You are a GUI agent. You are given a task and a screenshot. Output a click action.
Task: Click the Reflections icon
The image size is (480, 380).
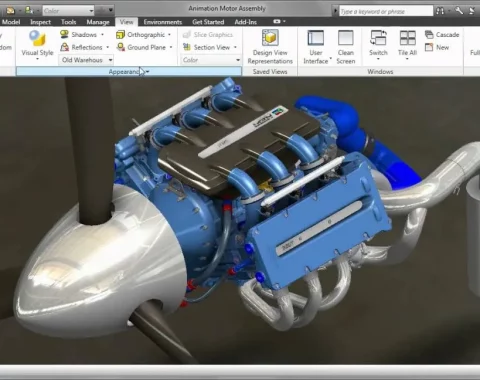click(64, 47)
